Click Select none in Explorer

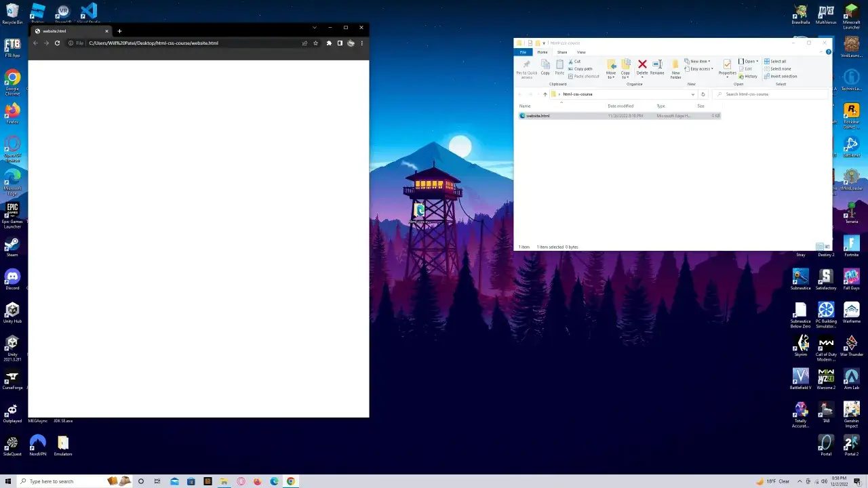[777, 69]
